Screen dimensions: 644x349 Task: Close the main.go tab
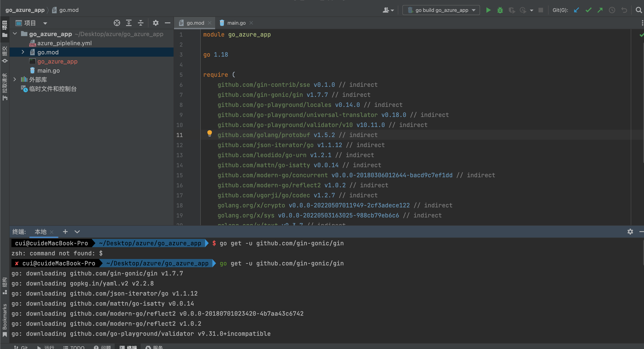coord(251,23)
